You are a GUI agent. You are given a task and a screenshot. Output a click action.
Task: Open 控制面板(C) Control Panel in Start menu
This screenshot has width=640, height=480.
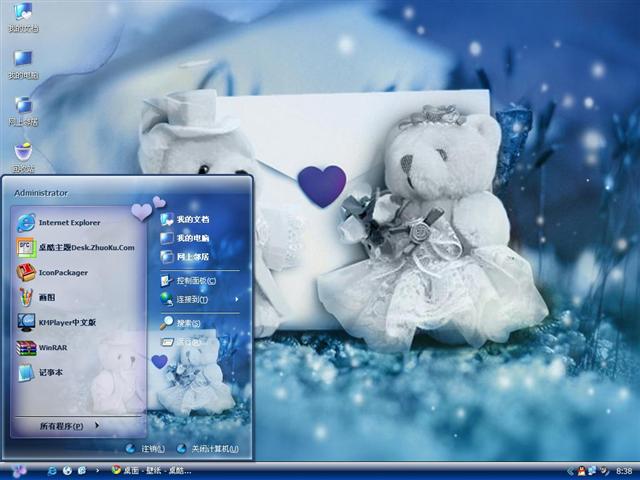pos(188,281)
